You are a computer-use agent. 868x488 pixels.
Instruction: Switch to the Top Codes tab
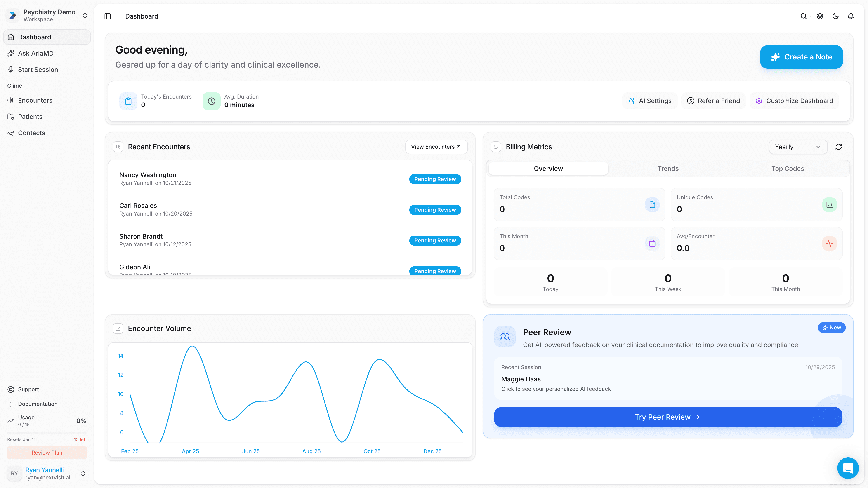click(788, 168)
